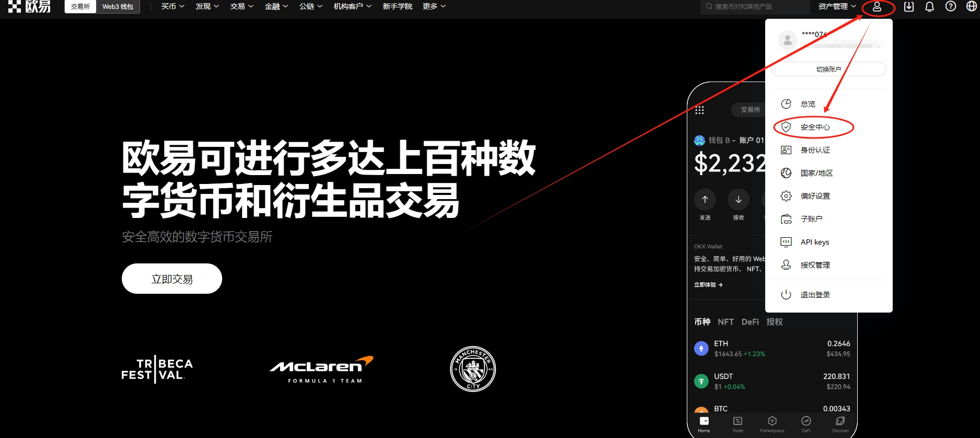
Task: Expand the 金融 dropdown menu
Action: coord(276,6)
